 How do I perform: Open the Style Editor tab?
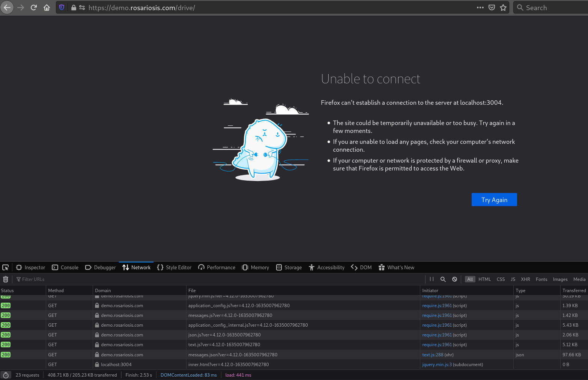point(174,267)
